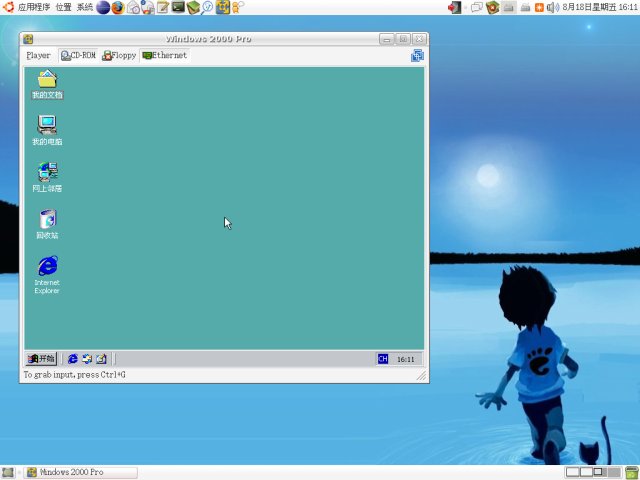Open the 应用程序 (Applications) menu
The height and width of the screenshot is (480, 640).
tap(34, 7)
